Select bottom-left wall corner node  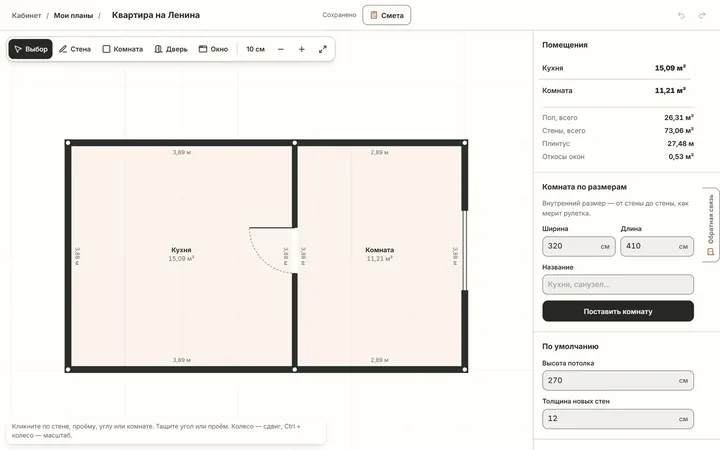tap(68, 369)
